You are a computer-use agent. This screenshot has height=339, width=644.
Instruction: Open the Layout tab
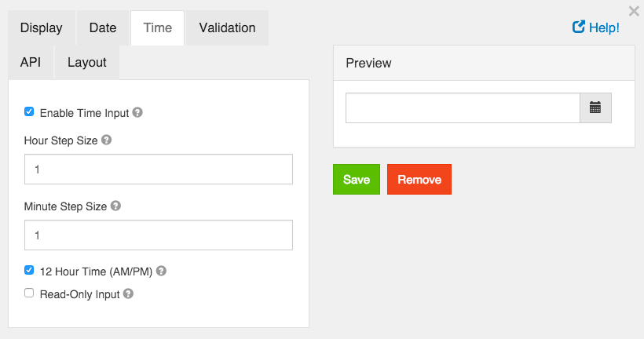coord(87,63)
